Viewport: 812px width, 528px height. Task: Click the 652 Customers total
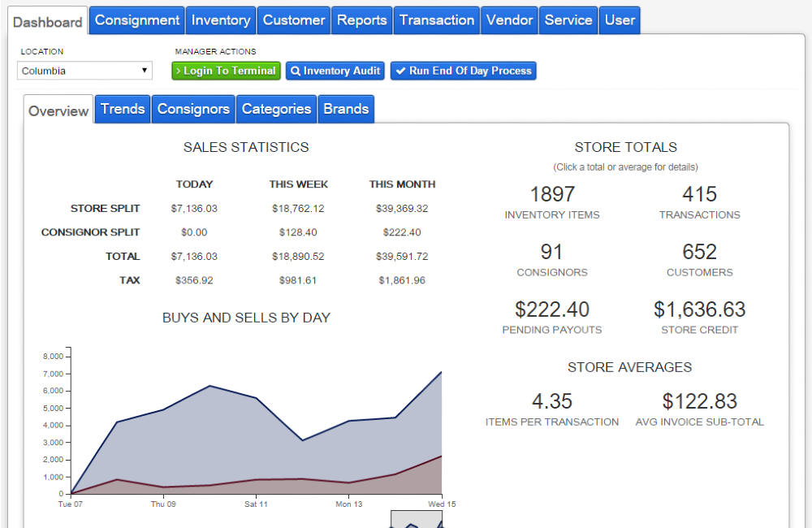click(700, 252)
